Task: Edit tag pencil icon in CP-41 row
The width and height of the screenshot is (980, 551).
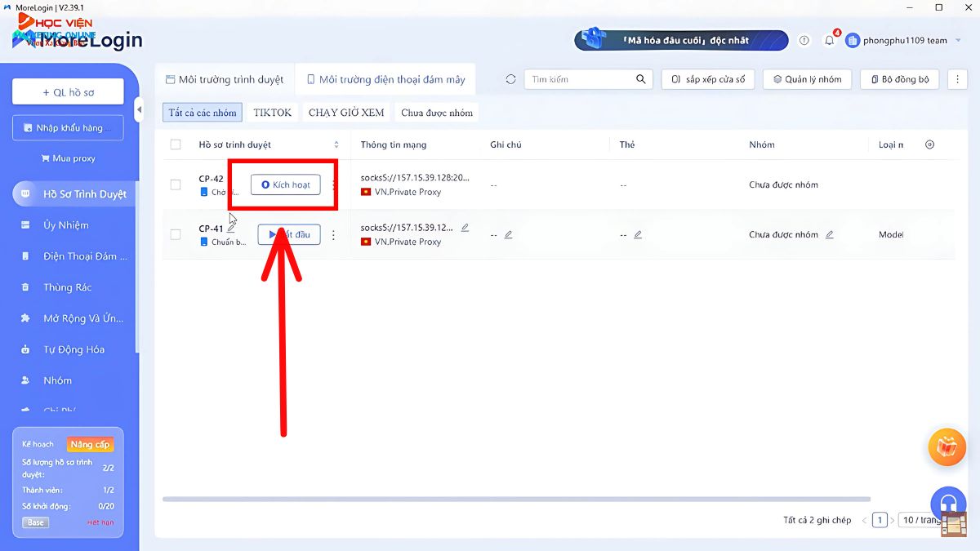Action: (638, 234)
